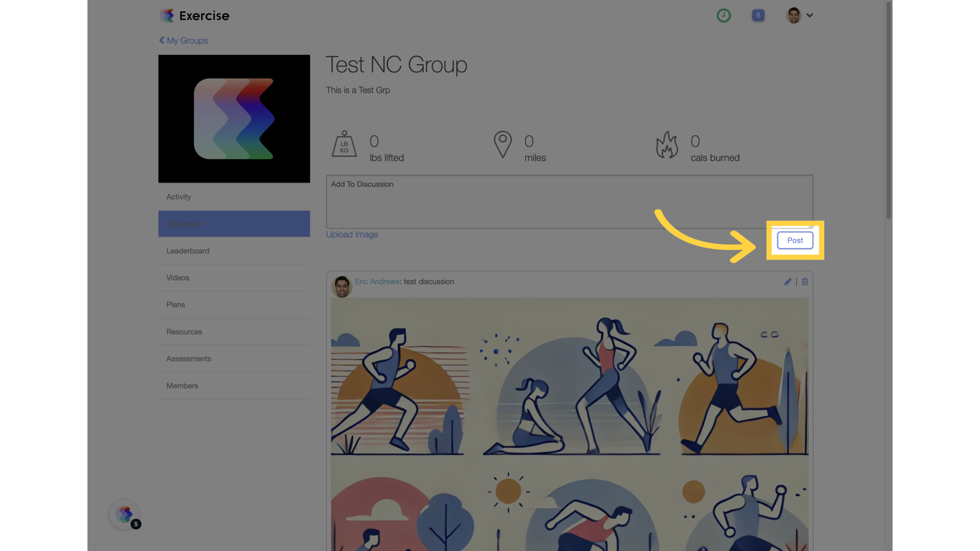Click the Test NC Group logo thumbnail

pyautogui.click(x=234, y=119)
